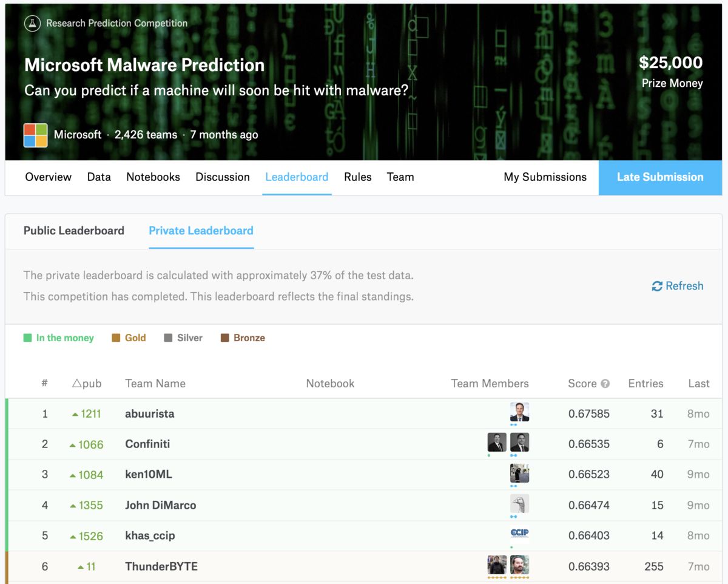
Task: Click the rank change value 1526
Action: click(91, 536)
